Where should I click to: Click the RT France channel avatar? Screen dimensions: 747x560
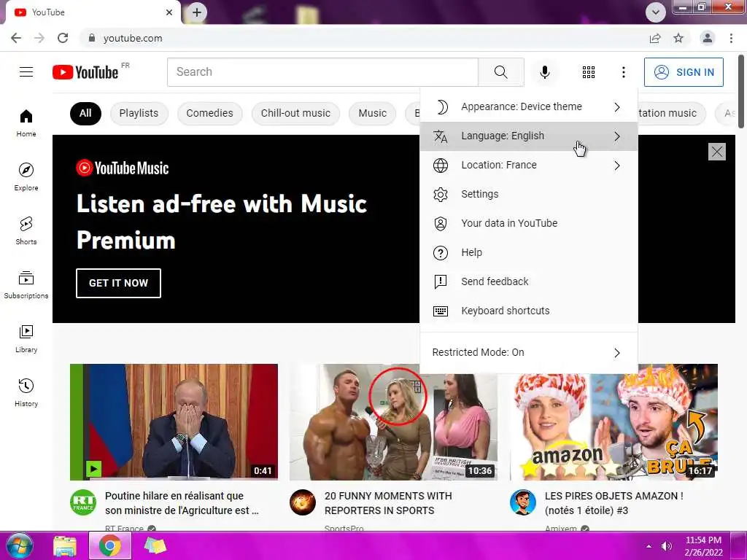(x=83, y=502)
